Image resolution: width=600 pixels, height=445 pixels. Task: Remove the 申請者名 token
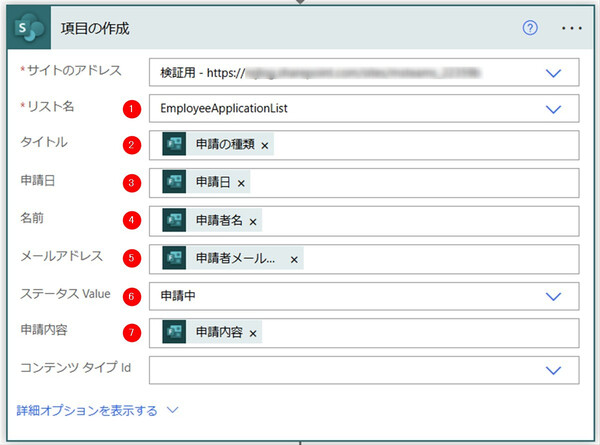click(253, 222)
